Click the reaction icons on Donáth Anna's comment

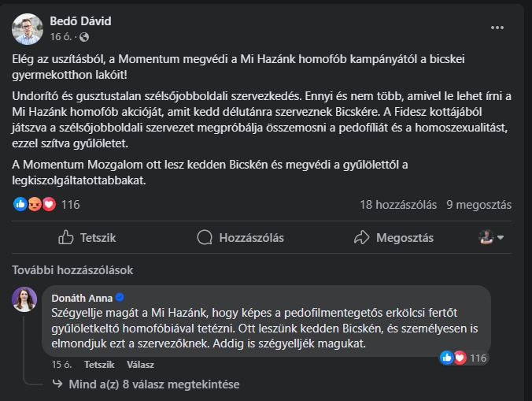pos(453,358)
